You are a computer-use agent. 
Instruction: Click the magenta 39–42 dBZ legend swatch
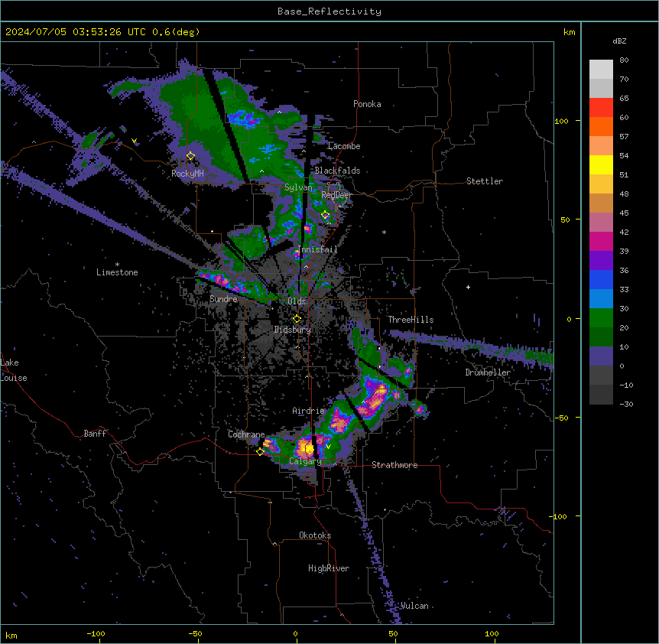point(601,241)
